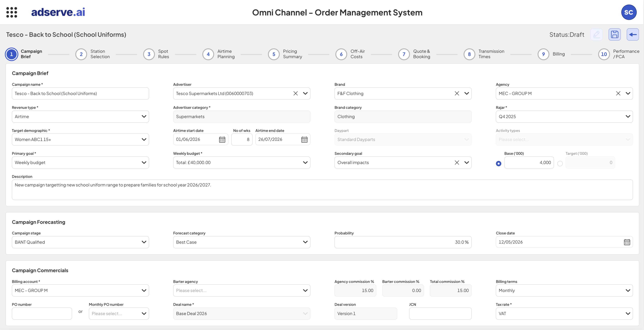
Task: Click the No of wks field
Action: pos(242,139)
